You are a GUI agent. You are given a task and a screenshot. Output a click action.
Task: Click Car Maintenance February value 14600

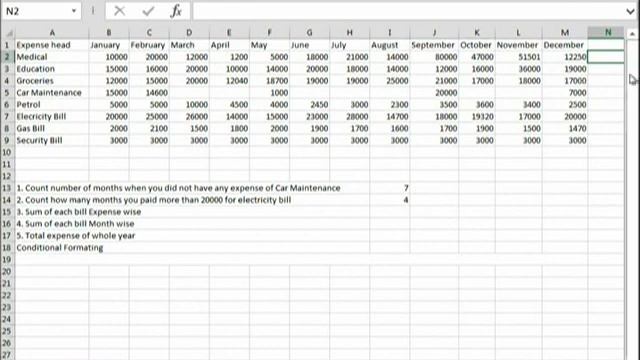pyautogui.click(x=149, y=93)
